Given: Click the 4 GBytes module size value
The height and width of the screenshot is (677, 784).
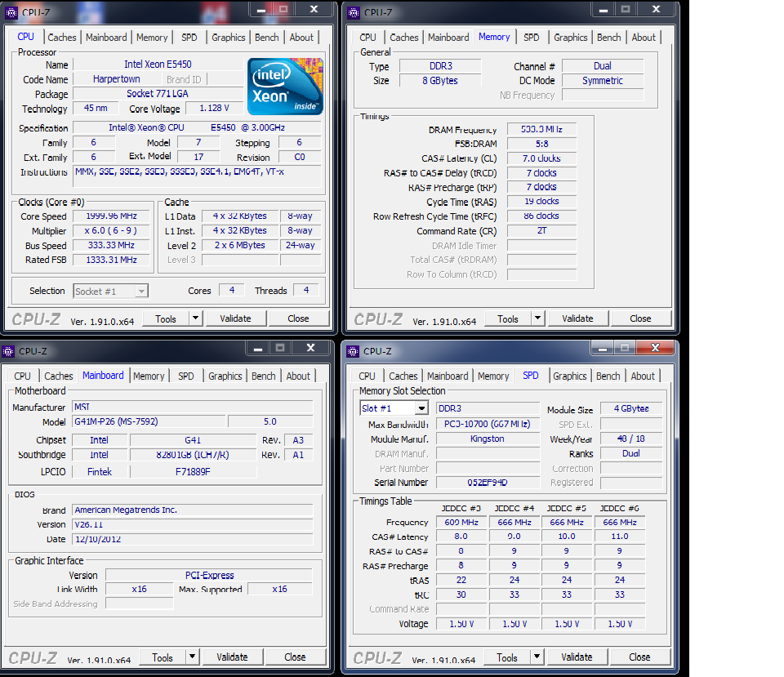Looking at the screenshot, I should pos(631,408).
